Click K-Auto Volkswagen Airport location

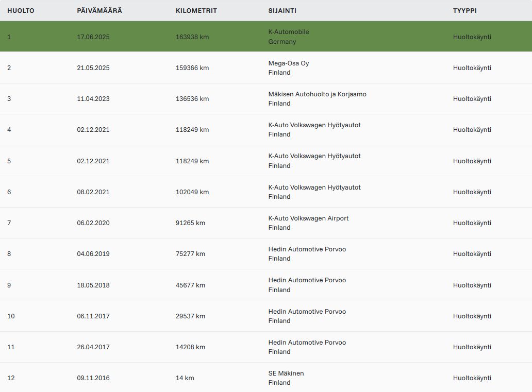[x=308, y=218]
